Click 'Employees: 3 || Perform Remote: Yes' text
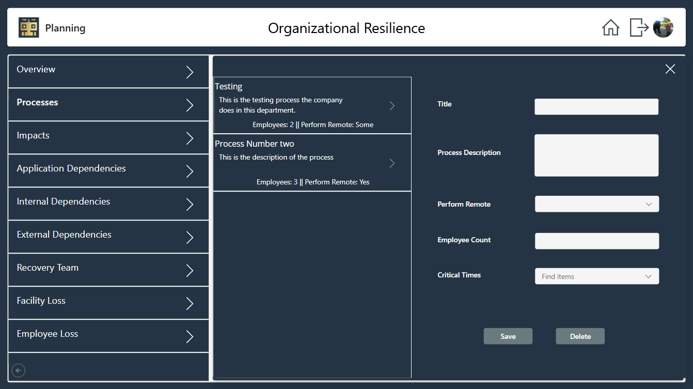 point(313,182)
